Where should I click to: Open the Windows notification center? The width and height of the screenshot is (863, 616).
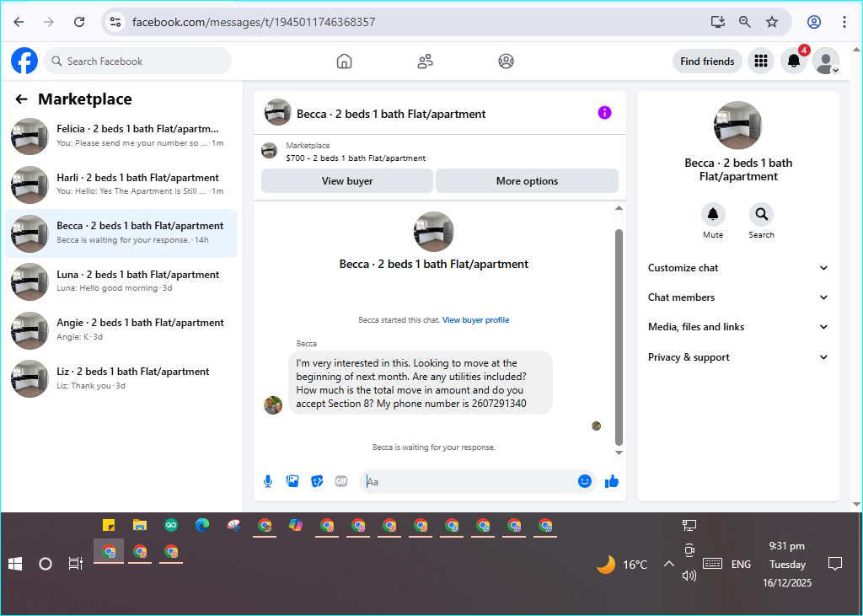[x=835, y=564]
